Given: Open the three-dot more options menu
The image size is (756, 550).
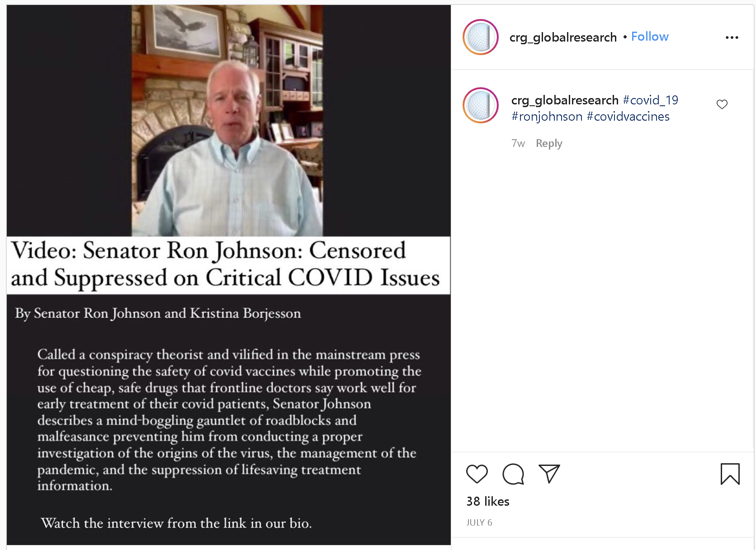Looking at the screenshot, I should click(x=732, y=38).
